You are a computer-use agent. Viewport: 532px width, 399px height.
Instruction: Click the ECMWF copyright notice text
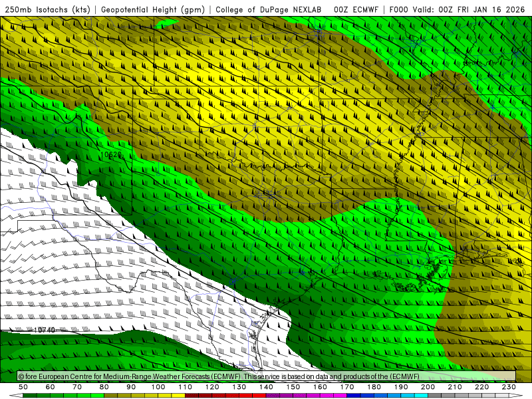tap(219, 376)
